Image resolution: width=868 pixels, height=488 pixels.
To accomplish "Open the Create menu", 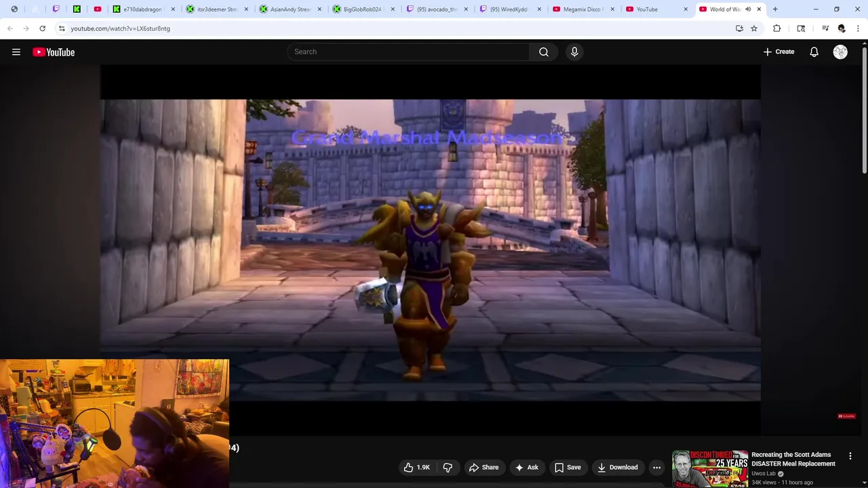I will [778, 52].
